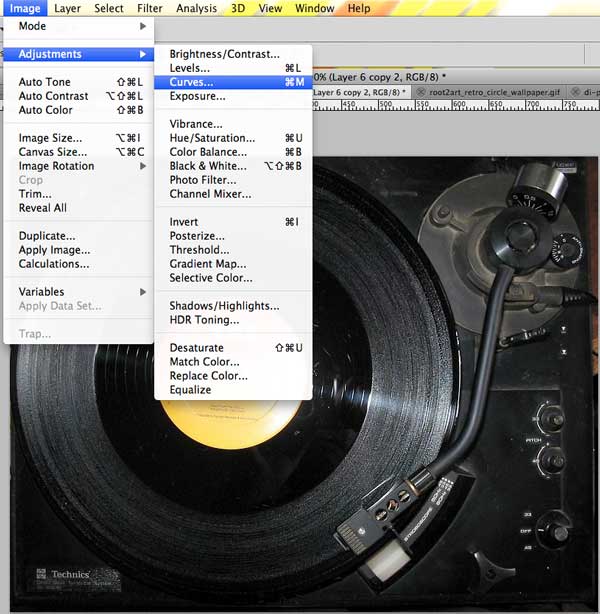This screenshot has width=600, height=614.
Task: Expand the Mode submenu
Action: [79, 26]
